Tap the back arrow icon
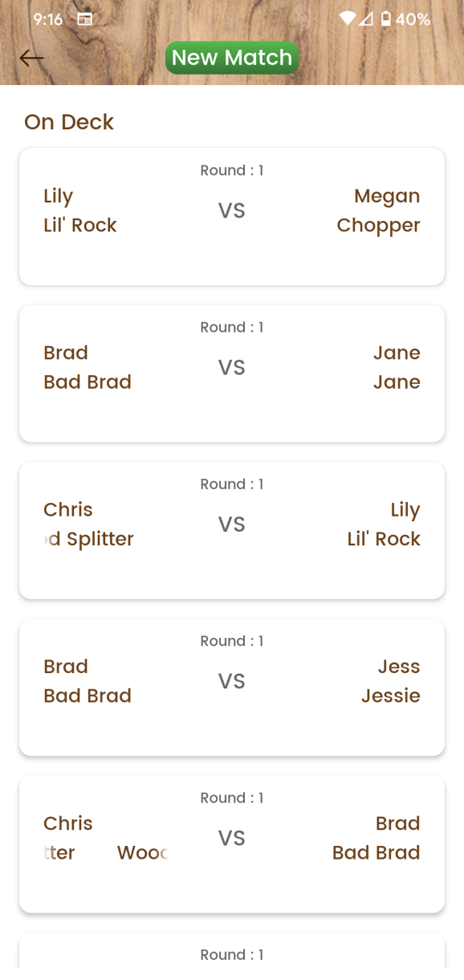 [x=31, y=58]
